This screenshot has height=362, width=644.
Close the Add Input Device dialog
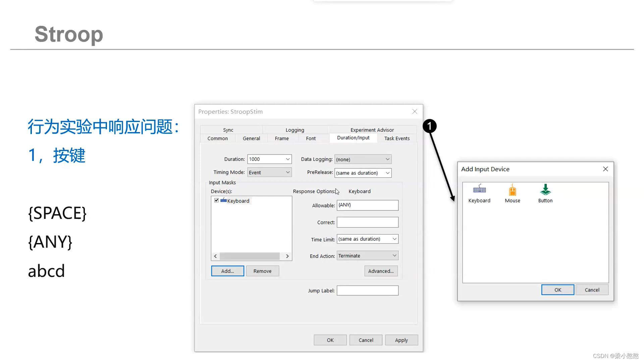[605, 169]
